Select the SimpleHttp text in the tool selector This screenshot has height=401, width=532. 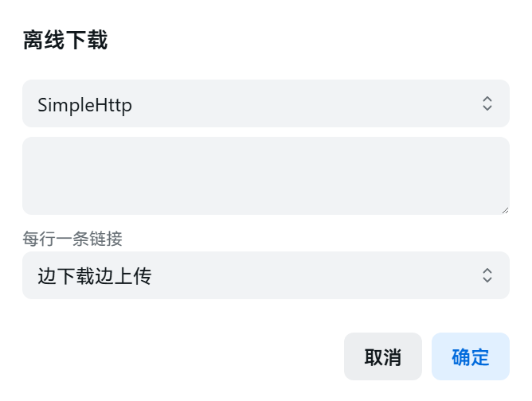[x=84, y=104]
